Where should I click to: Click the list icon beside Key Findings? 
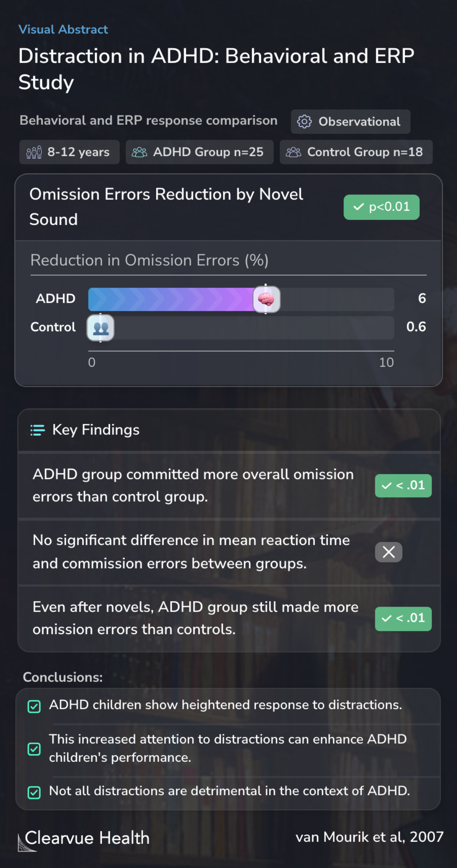pos(38,430)
